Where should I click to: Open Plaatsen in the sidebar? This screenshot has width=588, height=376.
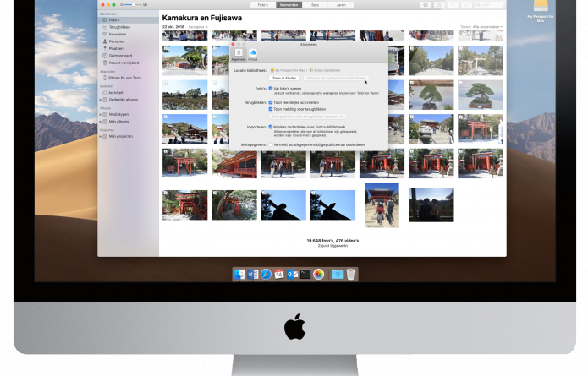(x=115, y=48)
